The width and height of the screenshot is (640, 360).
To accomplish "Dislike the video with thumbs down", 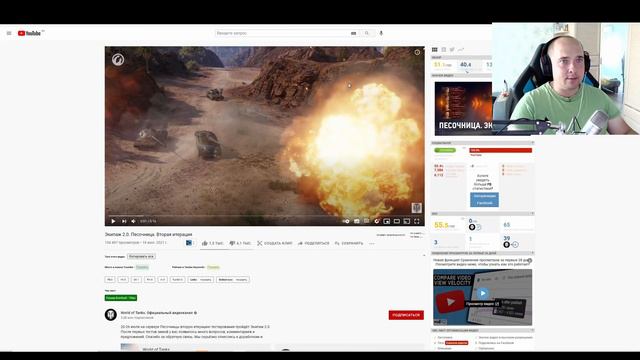I will pos(240,243).
